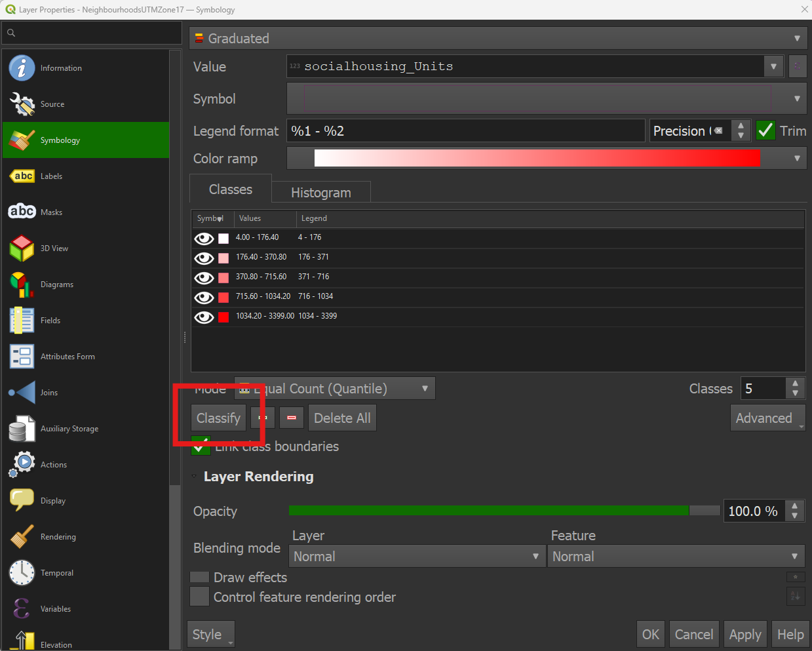Hide the 176 - 371 class
Screen dimensions: 812x651
click(204, 258)
